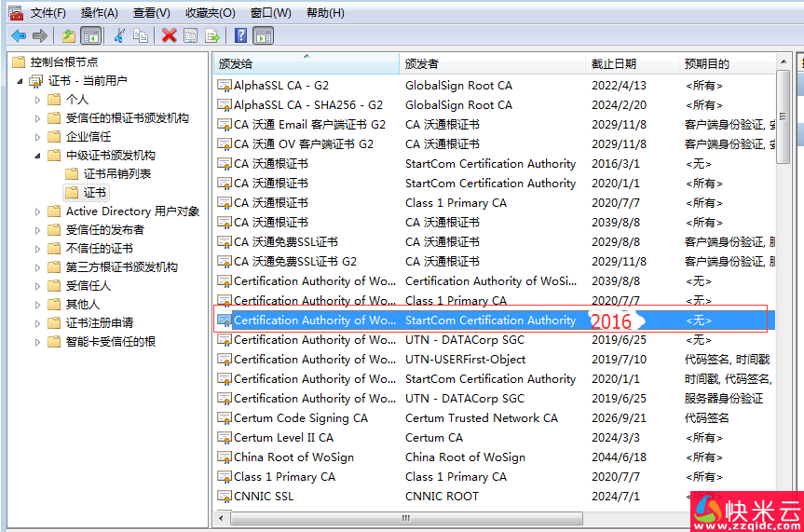Image resolution: width=804 pixels, height=532 pixels.
Task: Click the certificate icon of Class 1 Primary CA row
Action: tap(225, 477)
